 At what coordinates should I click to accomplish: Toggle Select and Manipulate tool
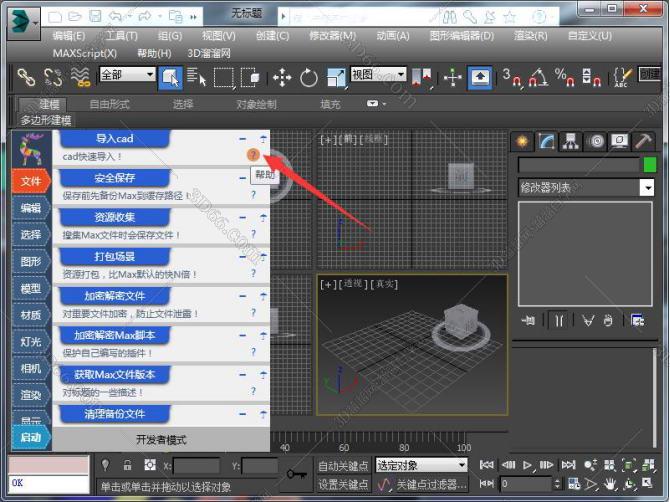453,78
